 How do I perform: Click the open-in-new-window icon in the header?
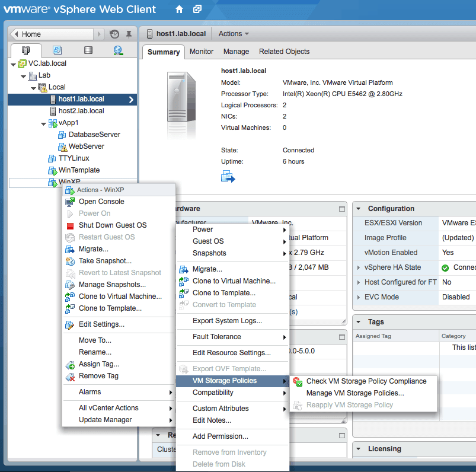point(197,9)
